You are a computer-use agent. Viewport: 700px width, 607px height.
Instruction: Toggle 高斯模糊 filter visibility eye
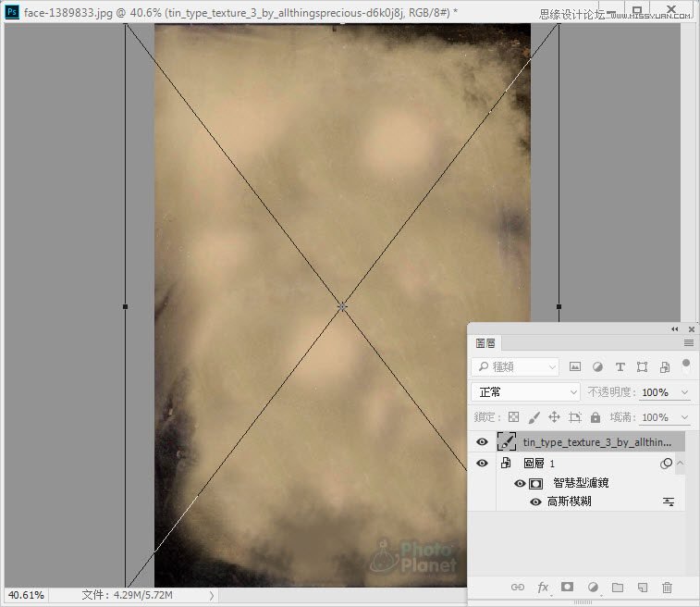coord(535,502)
